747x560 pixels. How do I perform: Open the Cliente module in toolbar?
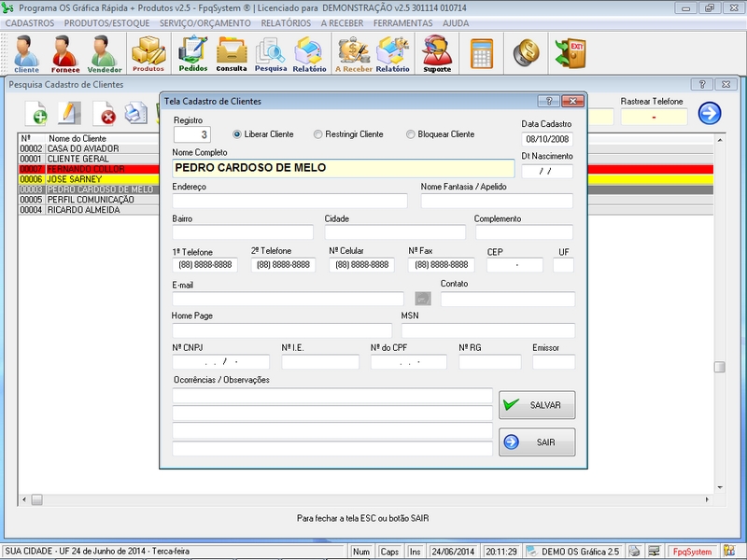click(x=26, y=53)
